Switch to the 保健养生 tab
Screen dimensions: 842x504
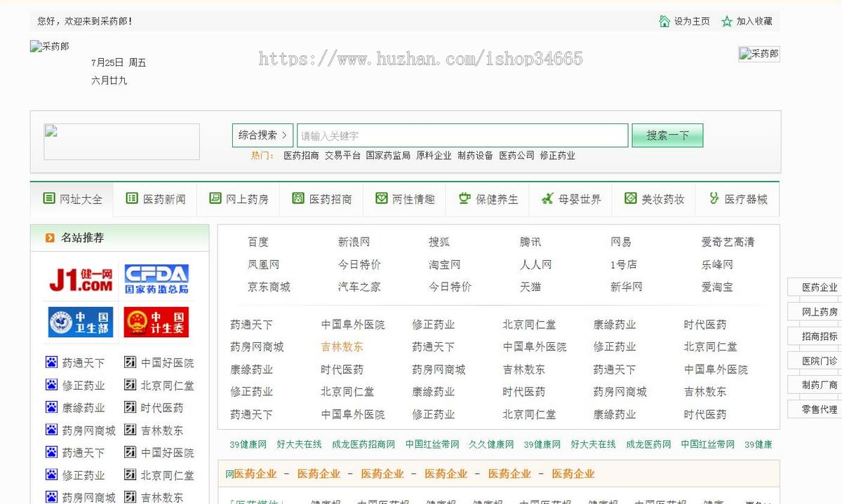point(488,199)
